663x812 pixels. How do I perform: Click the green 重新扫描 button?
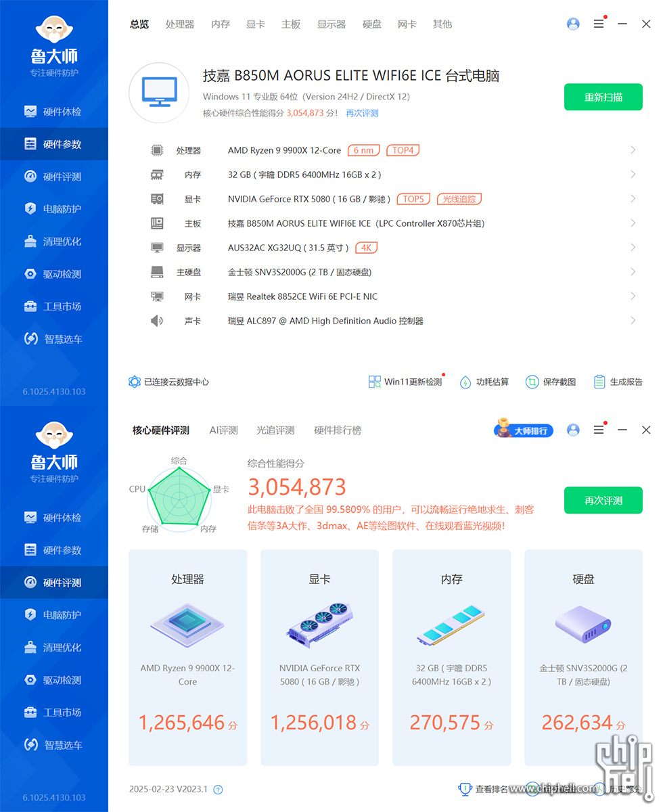click(603, 97)
